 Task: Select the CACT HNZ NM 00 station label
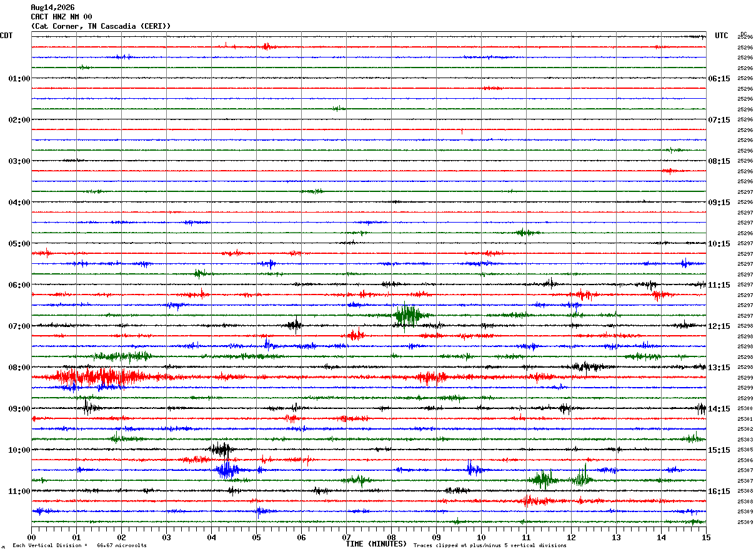(61, 17)
